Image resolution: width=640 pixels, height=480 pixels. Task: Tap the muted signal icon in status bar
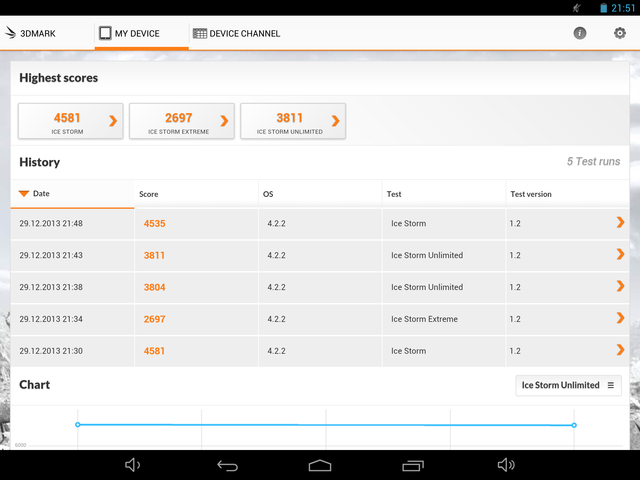pyautogui.click(x=576, y=8)
